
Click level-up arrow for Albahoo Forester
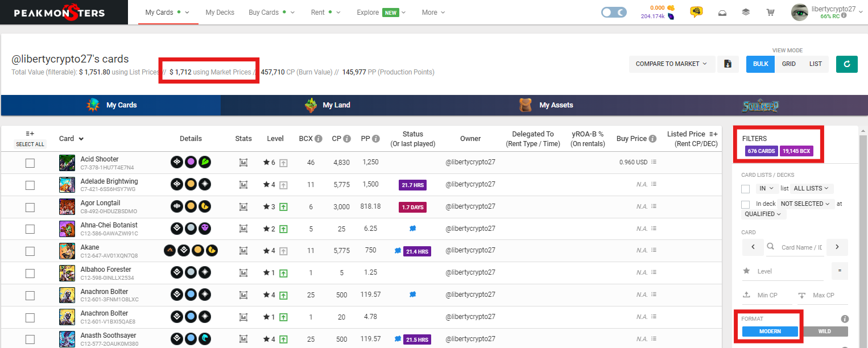click(283, 273)
